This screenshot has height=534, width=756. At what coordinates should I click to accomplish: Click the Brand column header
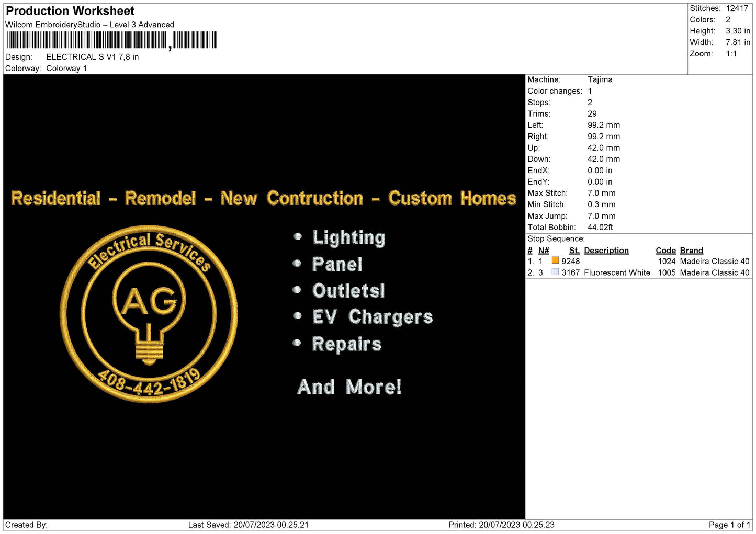[x=691, y=251]
